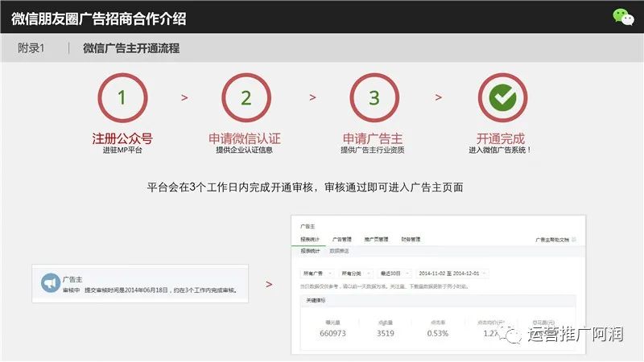Click the review status text mentioning 2014年06月18日

(151, 290)
